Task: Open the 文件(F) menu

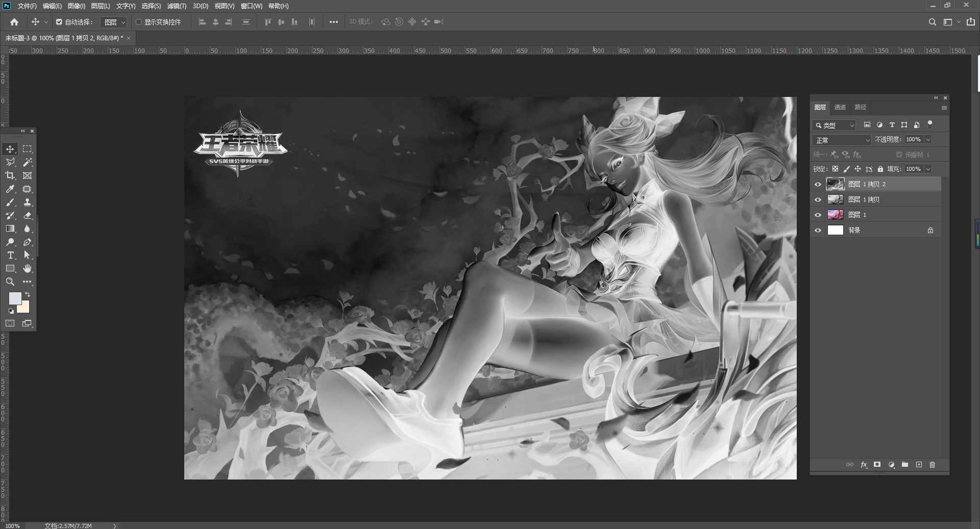Action: (x=27, y=6)
